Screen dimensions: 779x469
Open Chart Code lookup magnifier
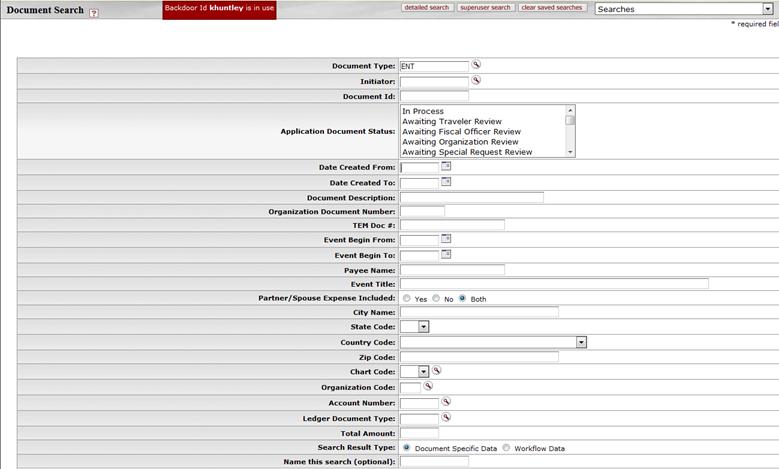[x=436, y=370]
